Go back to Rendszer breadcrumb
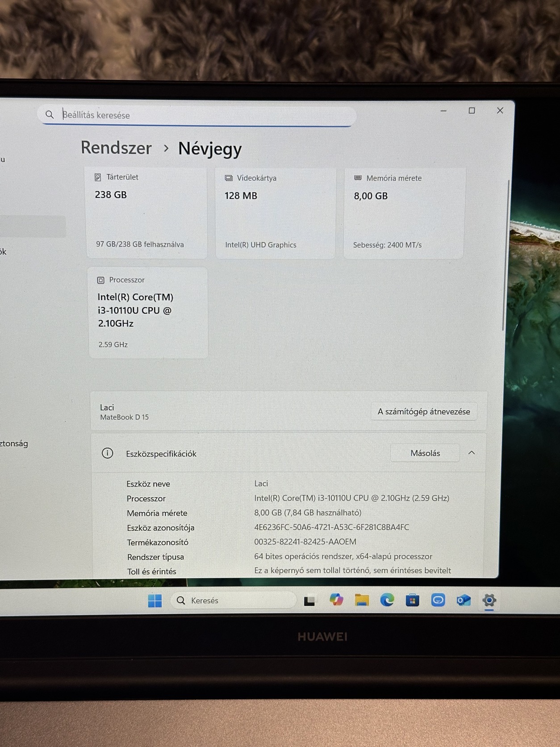560x747 pixels. click(116, 147)
